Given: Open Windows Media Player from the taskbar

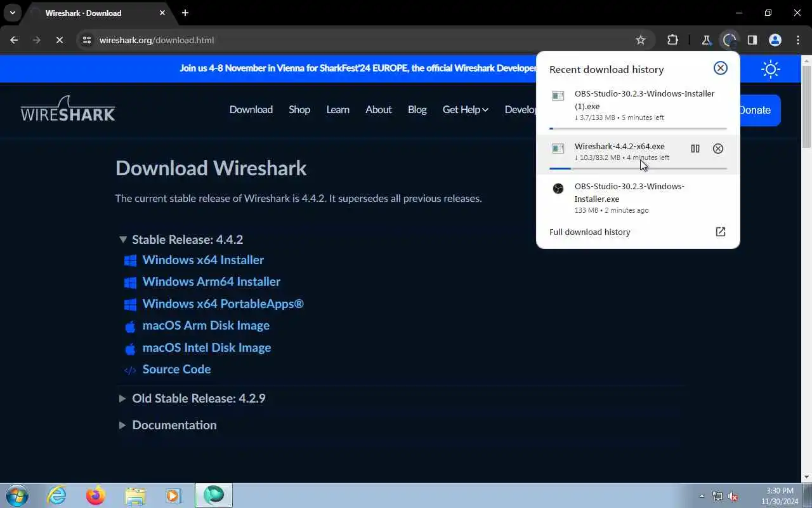Looking at the screenshot, I should [x=174, y=495].
